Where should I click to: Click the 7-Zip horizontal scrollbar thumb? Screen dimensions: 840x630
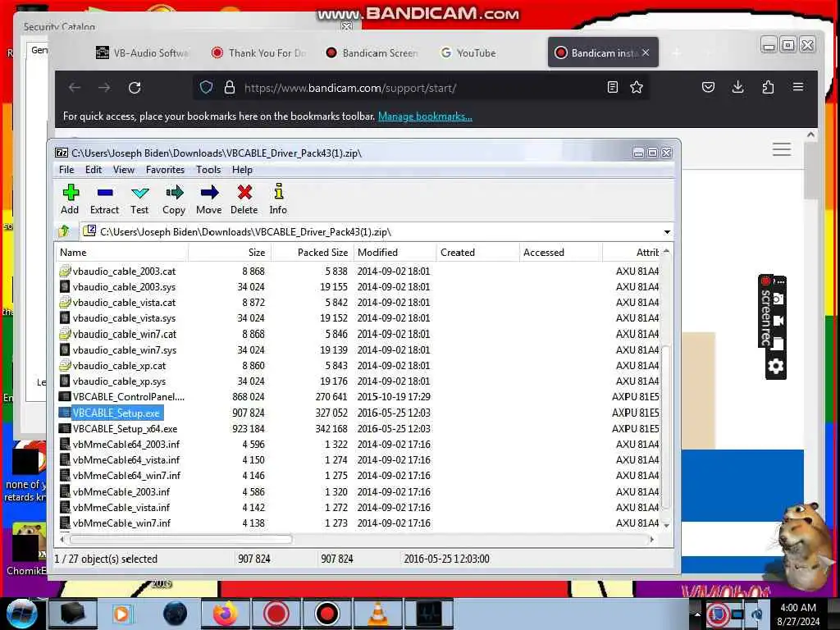click(180, 539)
